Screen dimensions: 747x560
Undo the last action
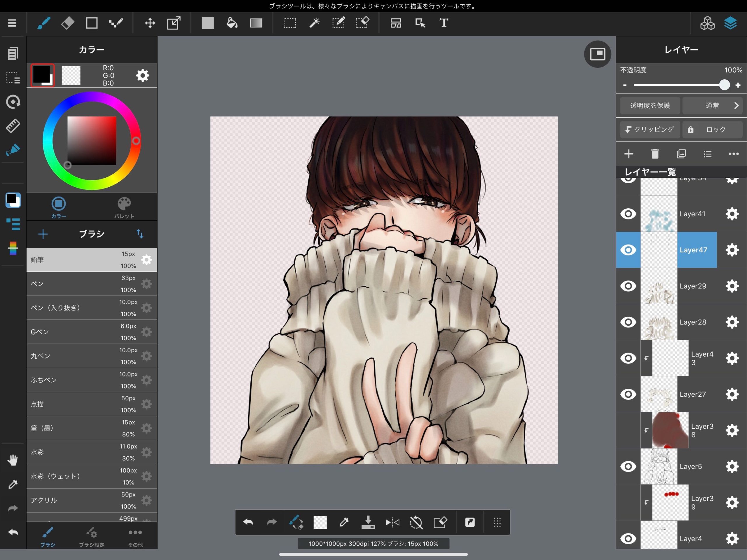pyautogui.click(x=248, y=522)
